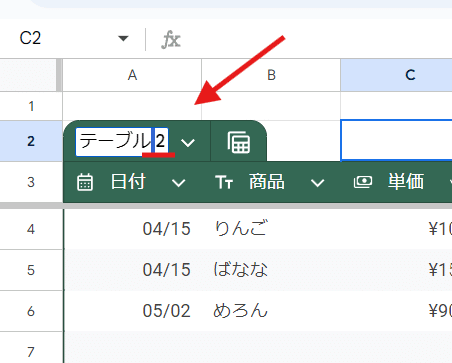Expand the テーブル2 table options chevron

click(x=188, y=143)
